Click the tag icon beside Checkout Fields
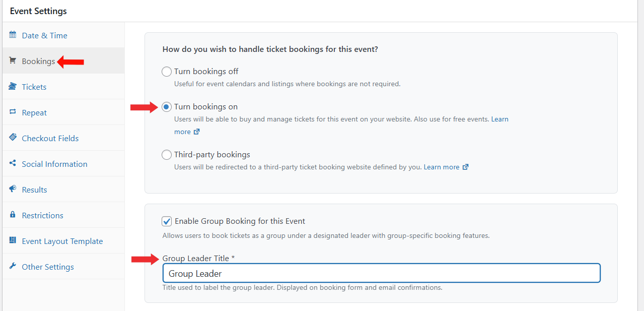Image resolution: width=644 pixels, height=311 pixels. 13,138
